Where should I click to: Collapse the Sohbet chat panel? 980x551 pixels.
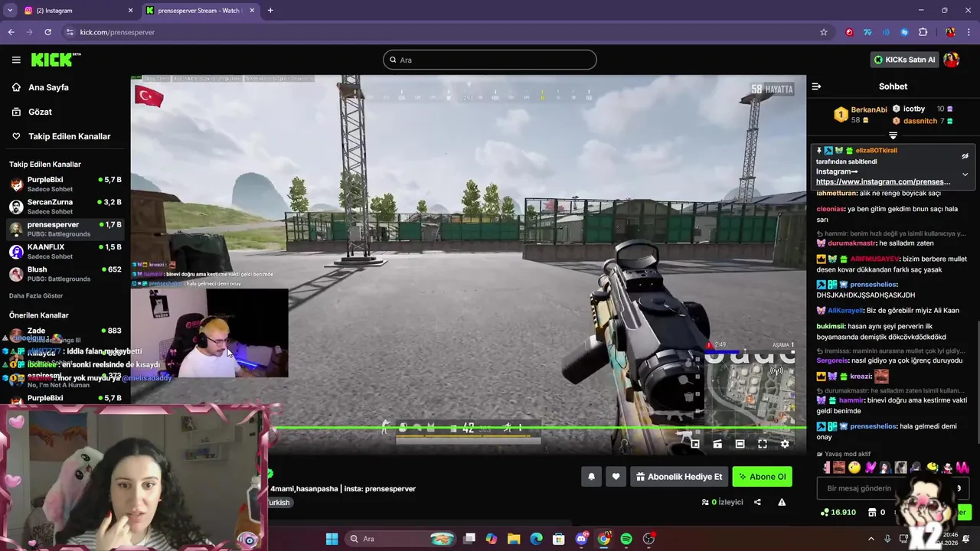pos(816,86)
